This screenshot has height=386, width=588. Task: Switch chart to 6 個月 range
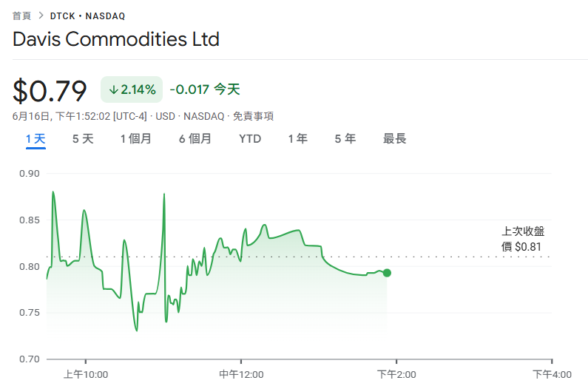(195, 138)
